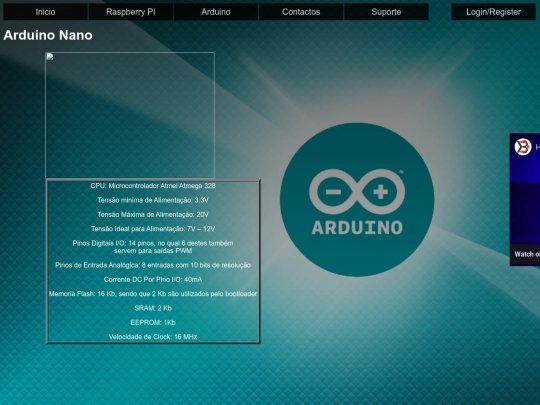Click the SRAM: 2 Kb text
Image resolution: width=540 pixels, height=405 pixels.
[153, 308]
